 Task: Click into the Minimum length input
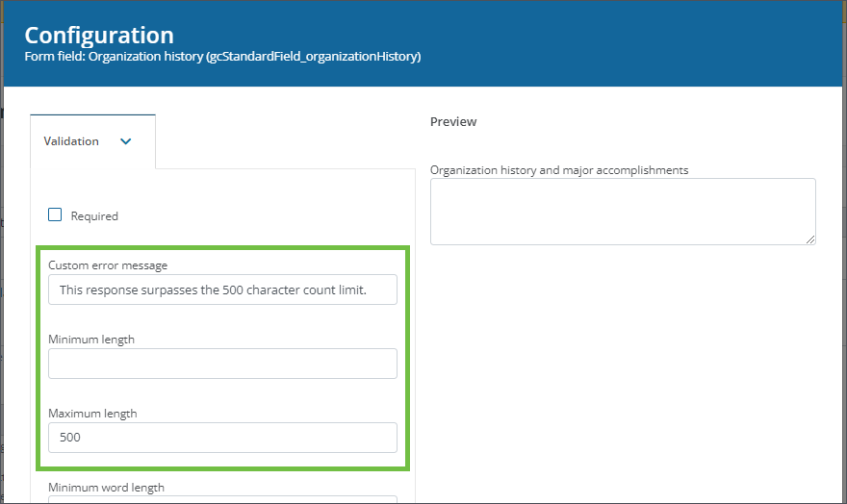222,364
